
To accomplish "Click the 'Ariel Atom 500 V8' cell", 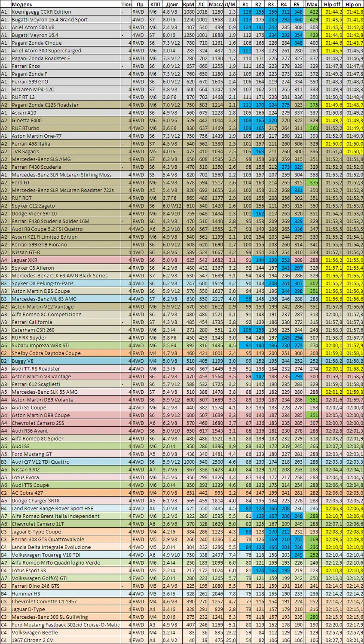I will (x=65, y=27).
